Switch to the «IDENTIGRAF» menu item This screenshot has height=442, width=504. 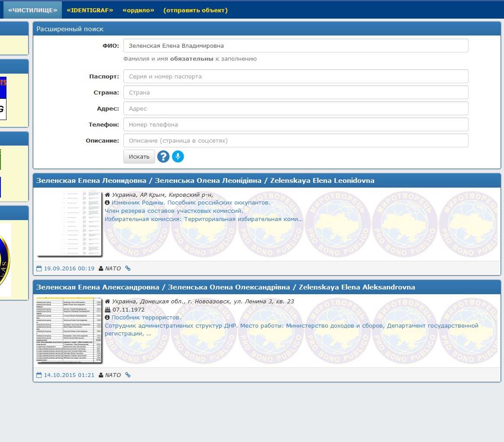pos(90,10)
